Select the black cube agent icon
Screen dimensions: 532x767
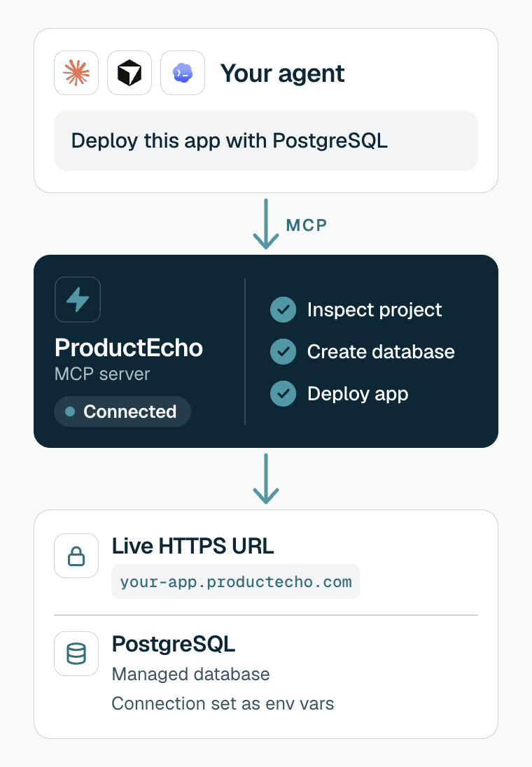tap(129, 73)
